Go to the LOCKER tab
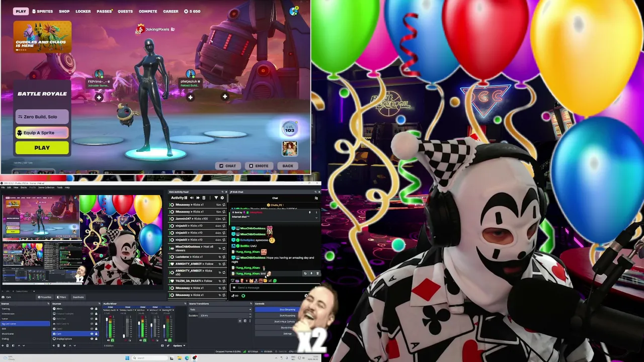Viewport: 644px width, 362px height. (x=83, y=11)
